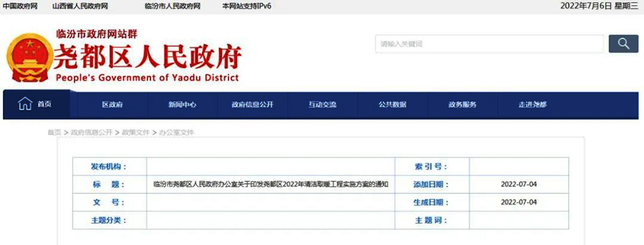Click 本网站支持IPv6 text
644x245 pixels.
[x=247, y=6]
